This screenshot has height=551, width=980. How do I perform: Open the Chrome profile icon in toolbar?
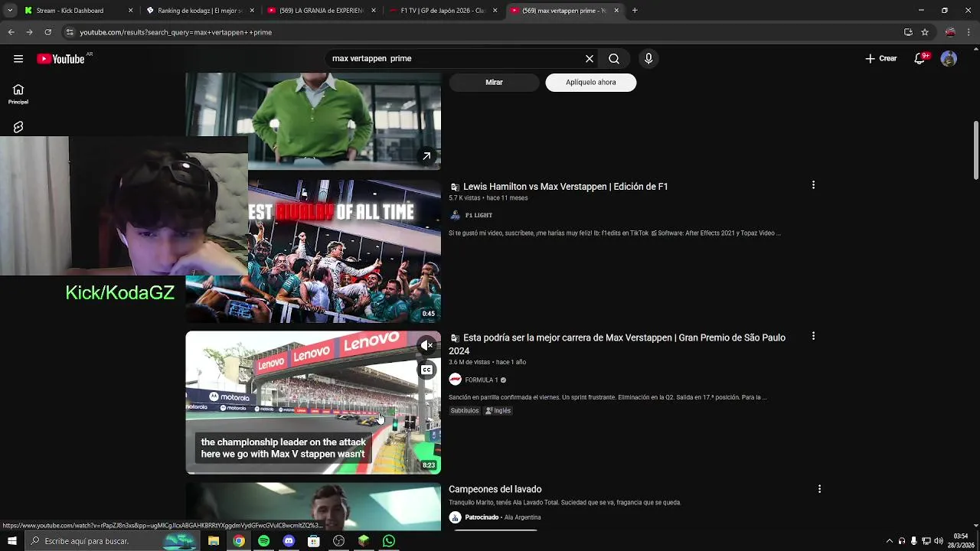click(x=950, y=32)
